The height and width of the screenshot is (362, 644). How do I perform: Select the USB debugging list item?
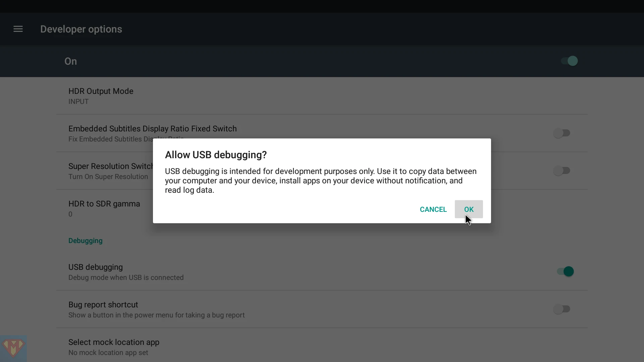click(x=322, y=272)
